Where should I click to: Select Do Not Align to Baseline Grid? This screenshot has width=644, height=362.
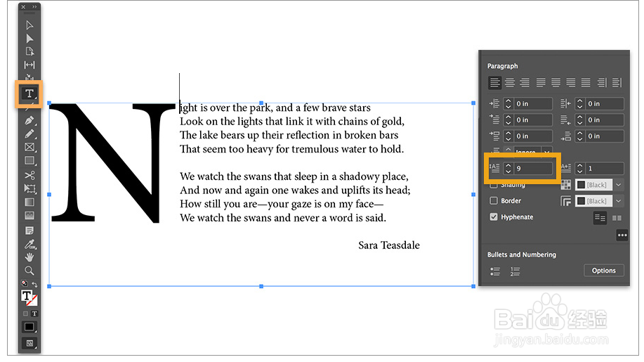click(600, 218)
